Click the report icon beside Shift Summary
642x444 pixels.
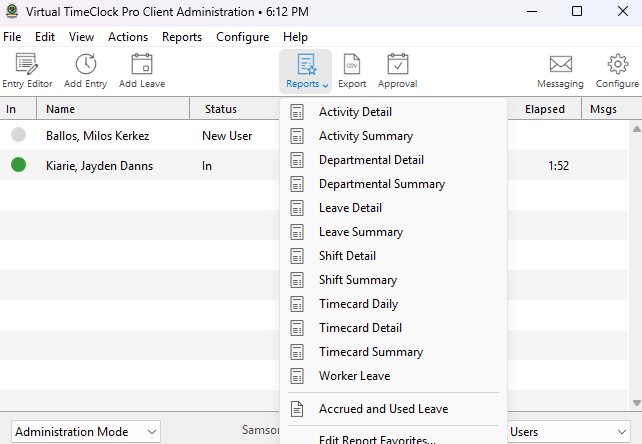pos(297,280)
